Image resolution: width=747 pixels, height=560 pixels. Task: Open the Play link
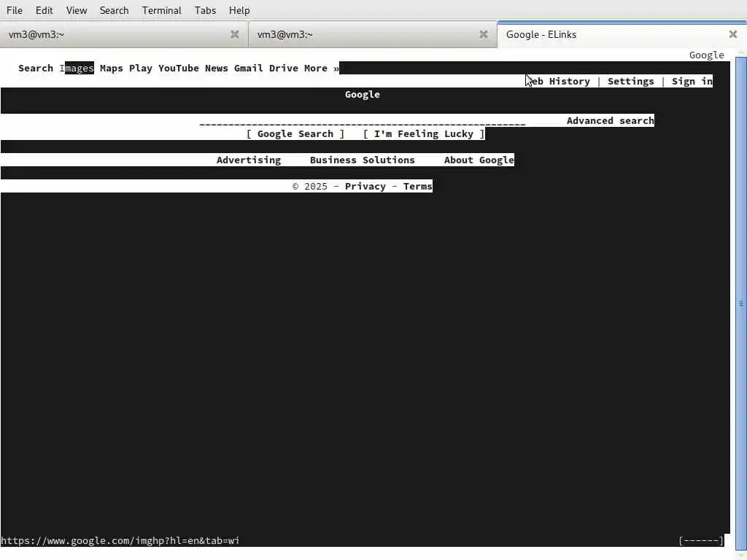tap(141, 68)
